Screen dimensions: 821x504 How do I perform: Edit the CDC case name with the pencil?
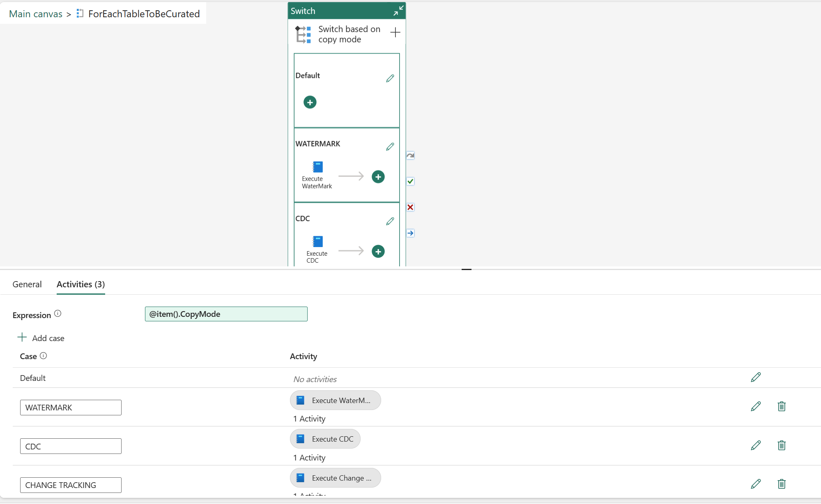coord(390,221)
